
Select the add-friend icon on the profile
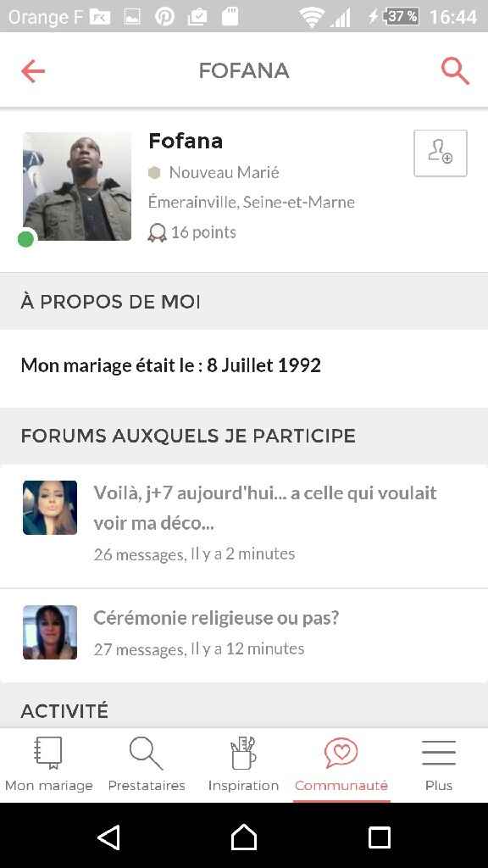pos(440,153)
